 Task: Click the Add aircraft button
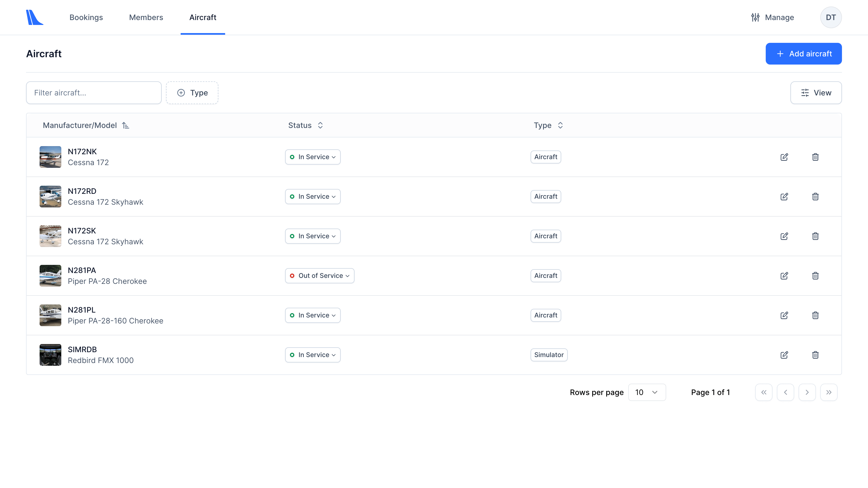point(803,54)
